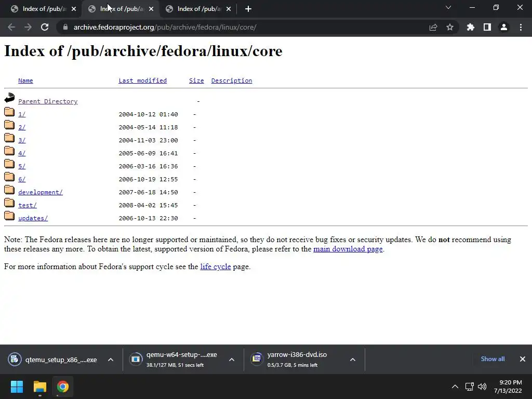Open File Explorer from the taskbar

(x=39, y=387)
